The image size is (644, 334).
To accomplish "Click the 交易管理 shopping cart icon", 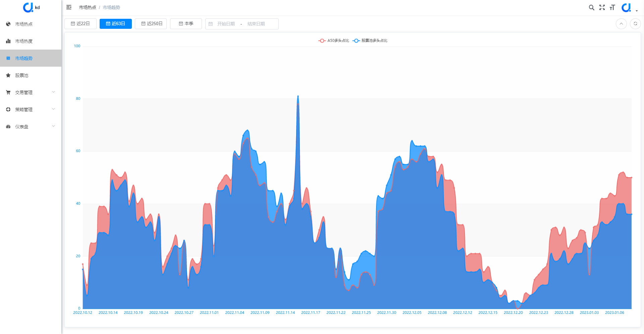I will 8,92.
